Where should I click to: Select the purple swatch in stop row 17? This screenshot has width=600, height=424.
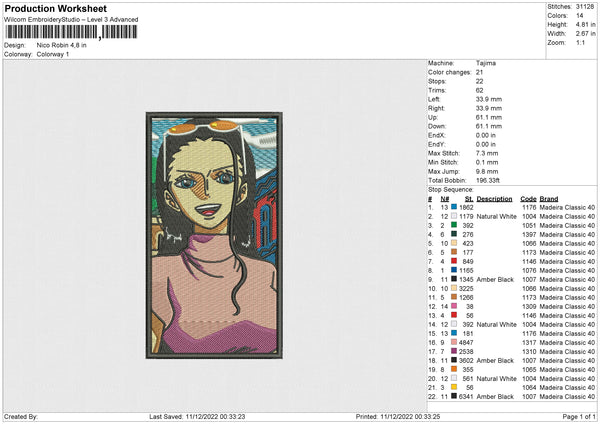tap(454, 351)
